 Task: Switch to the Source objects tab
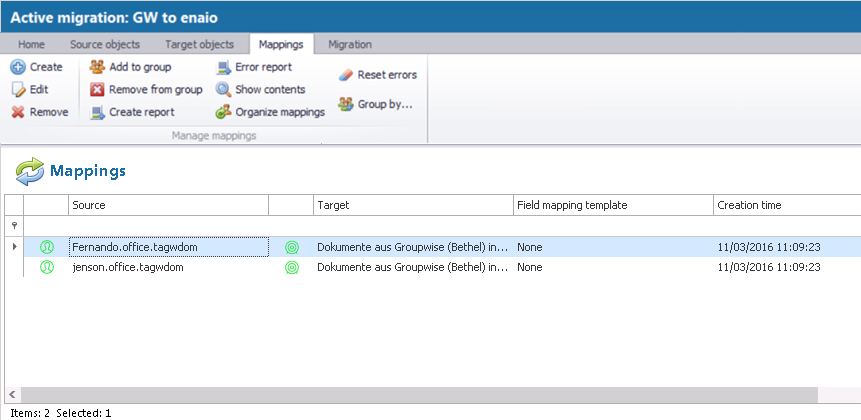(x=105, y=44)
